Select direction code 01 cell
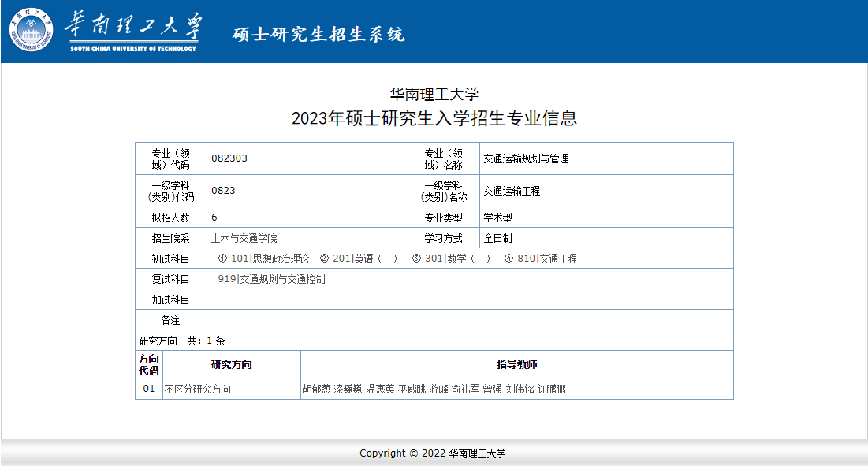Screen dimensions: 868x466 coord(149,389)
